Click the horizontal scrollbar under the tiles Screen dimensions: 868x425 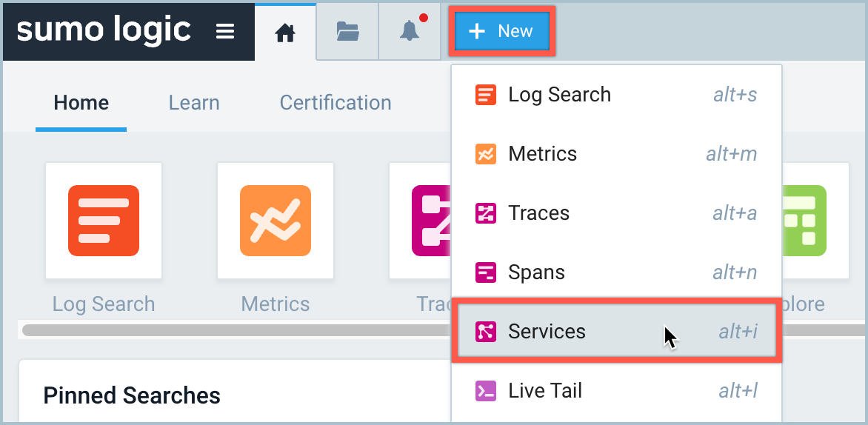pos(222,329)
